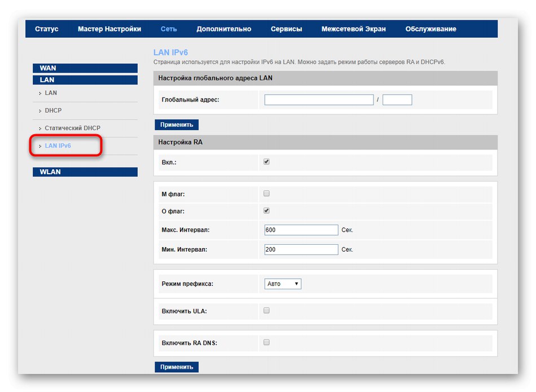Click the Макс. Интервал field
Viewport: 536px width, 392px height.
point(301,230)
